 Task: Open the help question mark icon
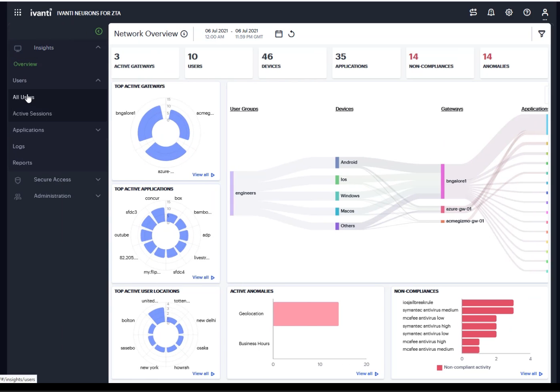527,12
